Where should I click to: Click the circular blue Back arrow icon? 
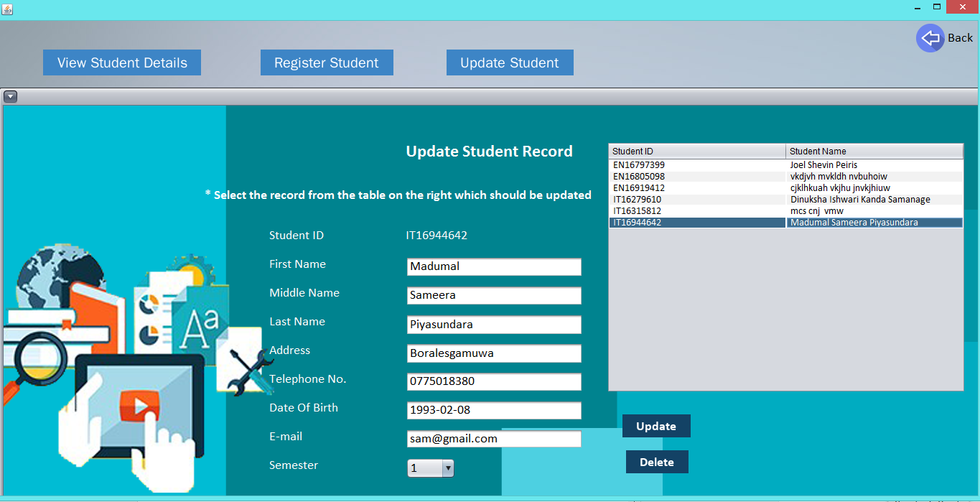[x=930, y=37]
